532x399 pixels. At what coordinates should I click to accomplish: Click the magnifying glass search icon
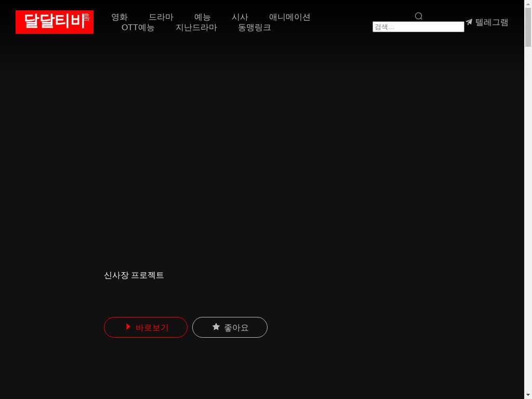coord(419,16)
